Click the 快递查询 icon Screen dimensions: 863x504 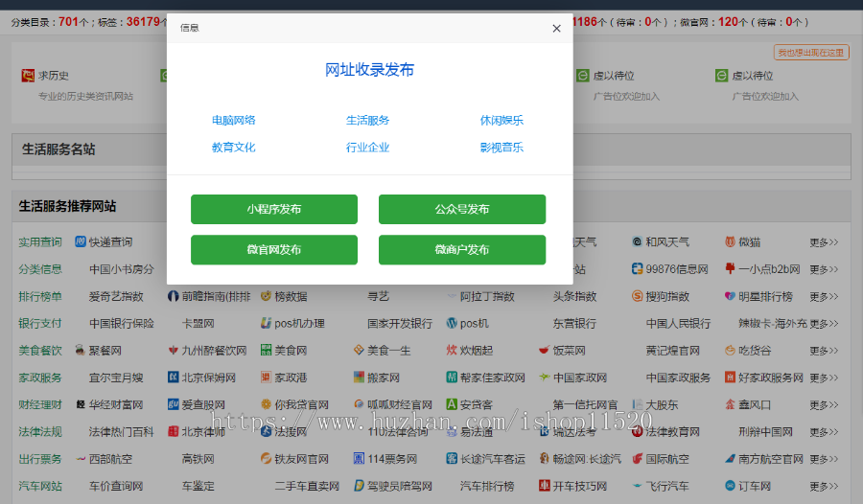point(81,241)
